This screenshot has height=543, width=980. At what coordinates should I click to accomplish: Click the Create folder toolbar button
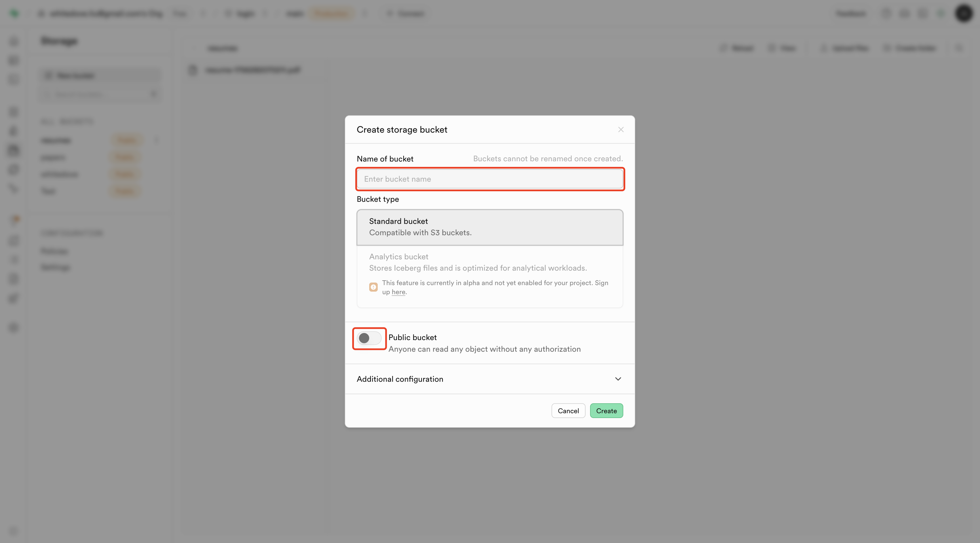[x=910, y=48]
